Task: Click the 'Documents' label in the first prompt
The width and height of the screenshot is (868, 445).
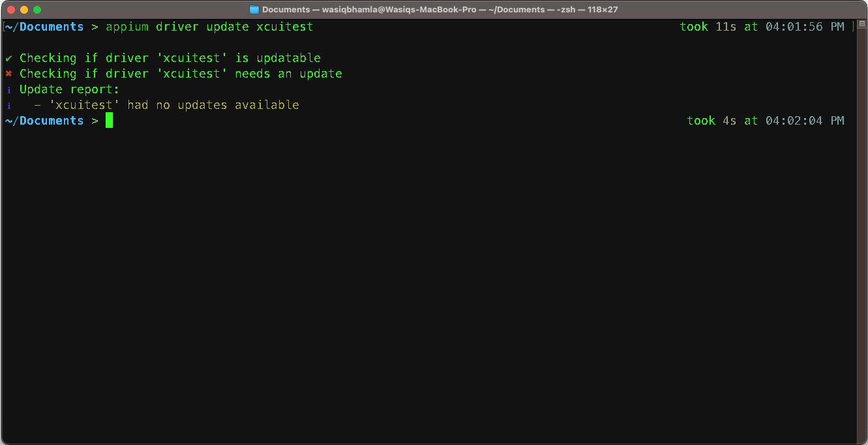Action: coord(52,27)
